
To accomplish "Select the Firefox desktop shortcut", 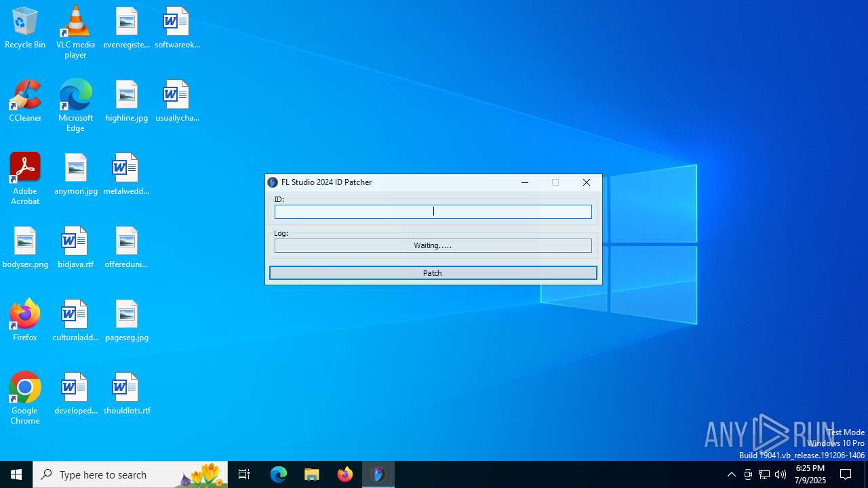I will coord(25,321).
